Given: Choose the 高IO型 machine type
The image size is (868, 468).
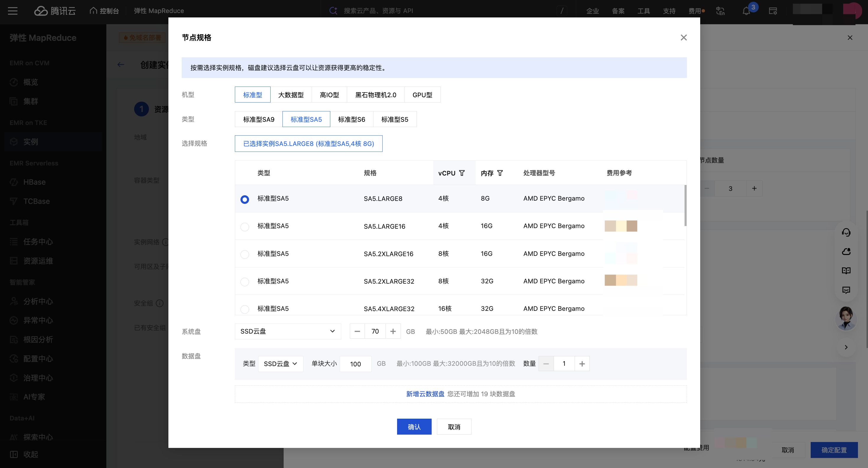Looking at the screenshot, I should coord(329,95).
